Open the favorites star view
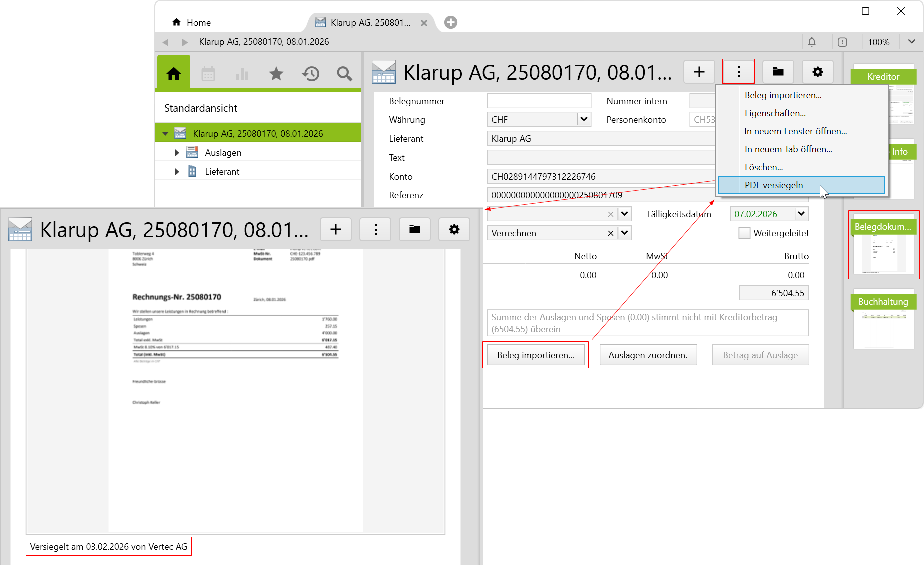924x566 pixels. [276, 74]
